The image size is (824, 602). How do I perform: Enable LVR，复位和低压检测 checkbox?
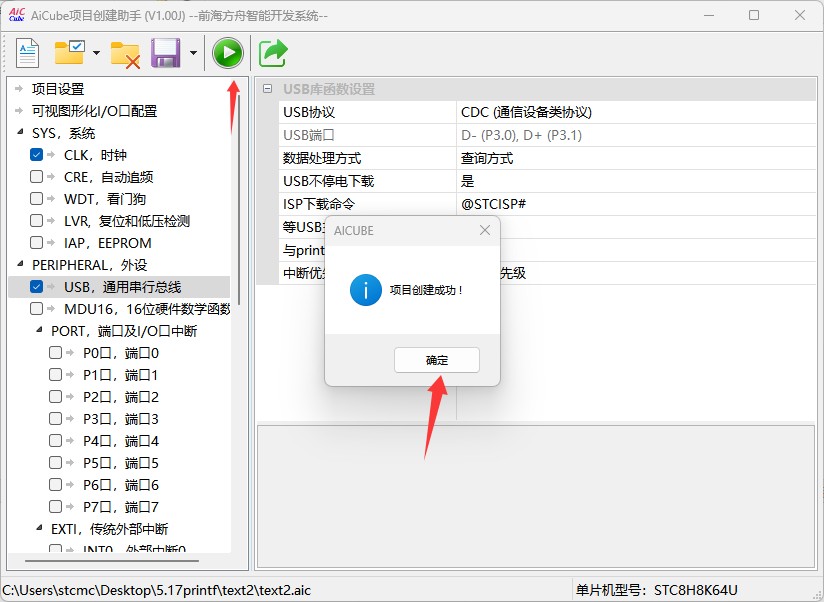click(x=36, y=221)
